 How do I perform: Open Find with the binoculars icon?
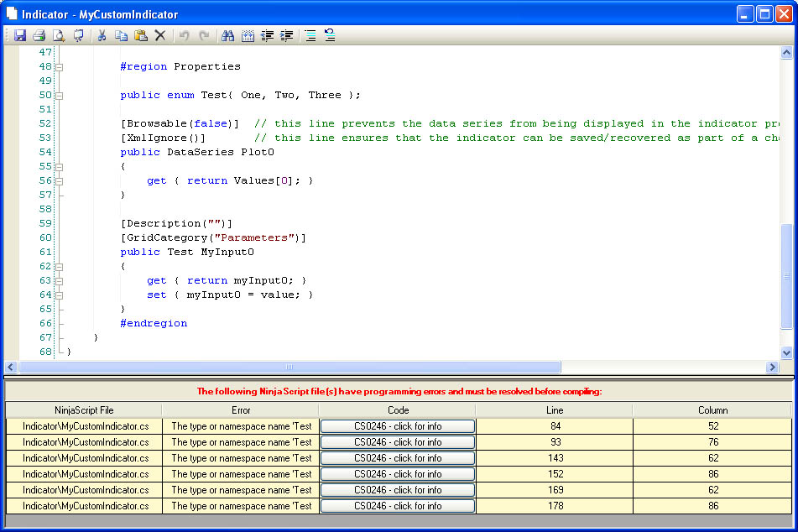click(227, 36)
